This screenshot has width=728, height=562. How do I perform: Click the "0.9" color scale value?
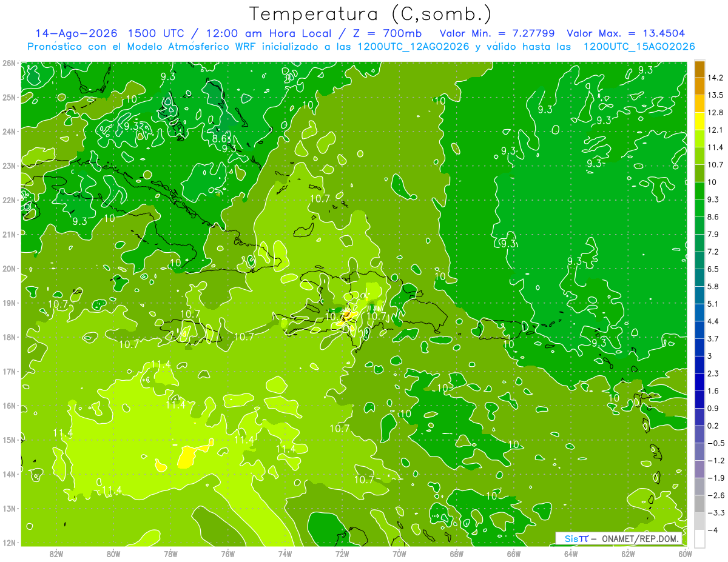pos(713,408)
